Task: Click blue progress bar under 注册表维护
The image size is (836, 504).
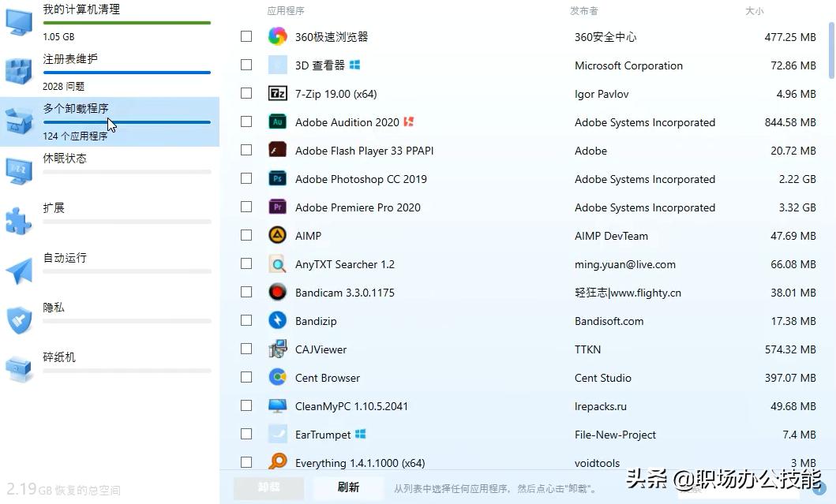Action: click(127, 73)
